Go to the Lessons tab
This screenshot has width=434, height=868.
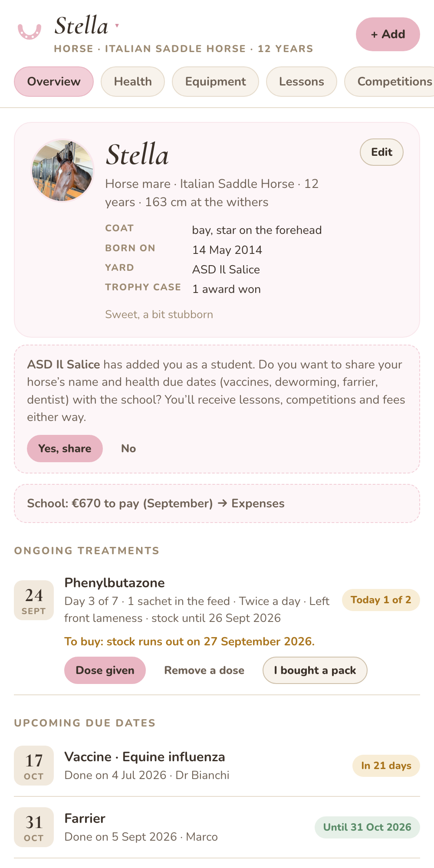(301, 82)
